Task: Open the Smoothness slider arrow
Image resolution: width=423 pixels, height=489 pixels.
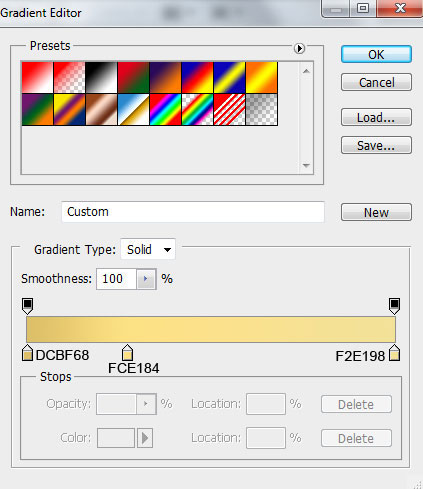Action: click(146, 279)
